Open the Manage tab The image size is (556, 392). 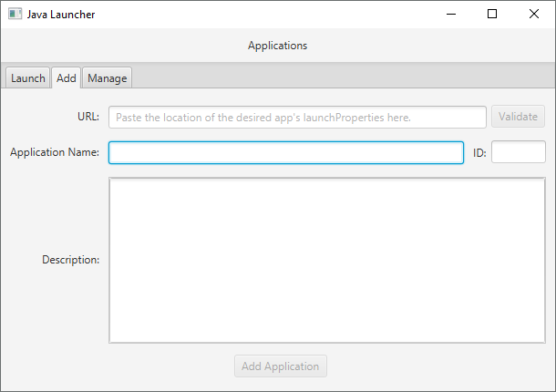[x=107, y=78]
